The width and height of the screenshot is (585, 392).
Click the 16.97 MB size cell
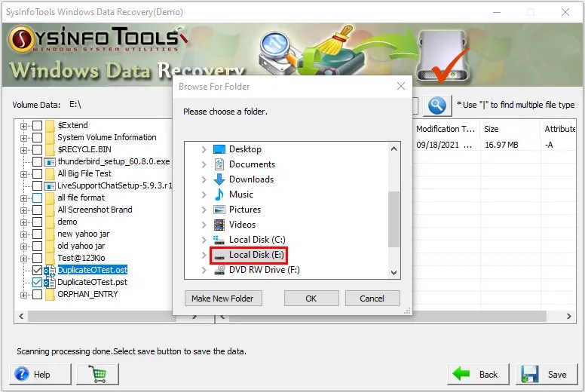coord(501,145)
